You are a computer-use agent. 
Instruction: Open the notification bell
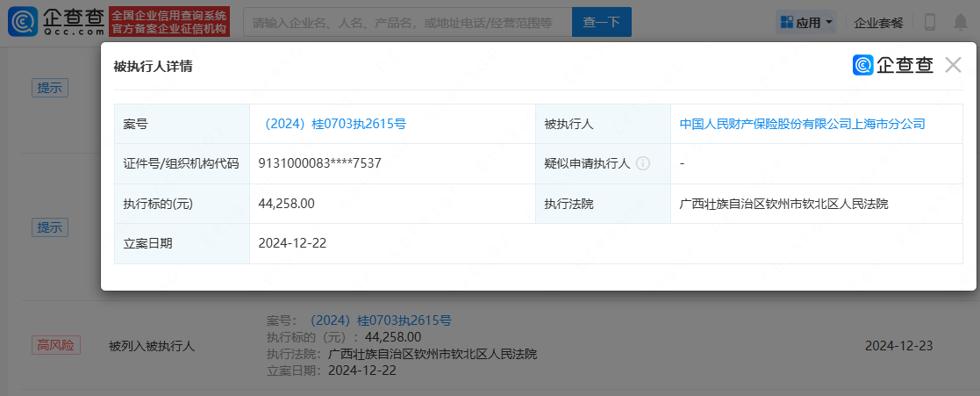tap(961, 22)
